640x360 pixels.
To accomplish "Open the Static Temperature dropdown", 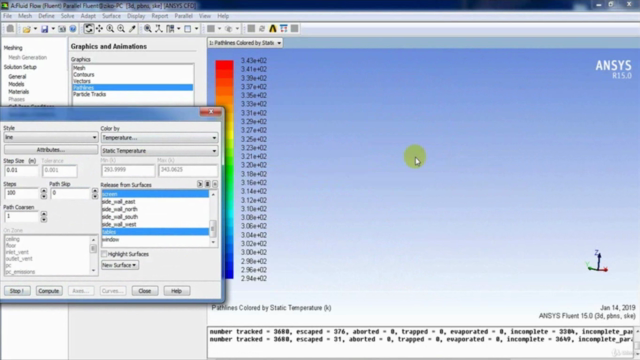I will pyautogui.click(x=159, y=151).
